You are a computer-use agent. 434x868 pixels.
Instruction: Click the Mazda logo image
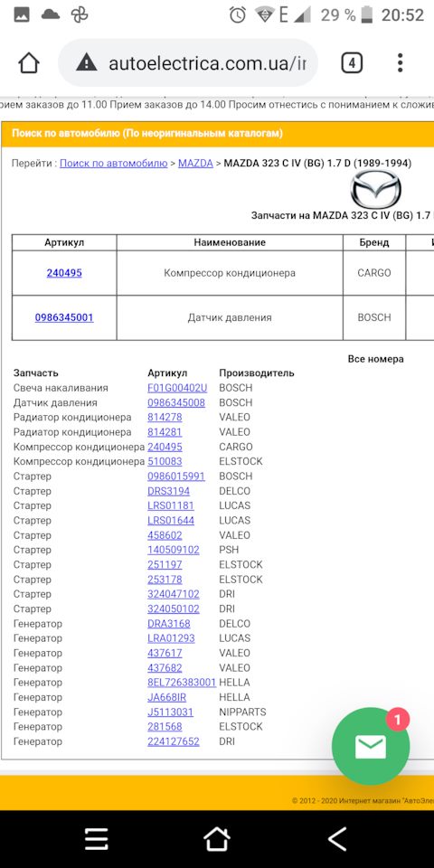click(376, 190)
